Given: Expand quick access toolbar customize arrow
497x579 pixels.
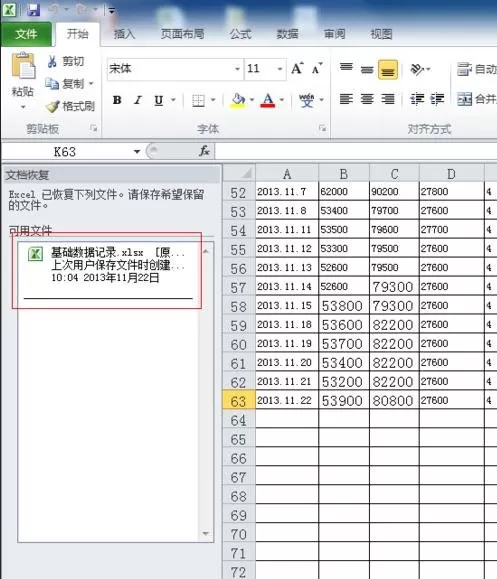Looking at the screenshot, I should click(112, 11).
